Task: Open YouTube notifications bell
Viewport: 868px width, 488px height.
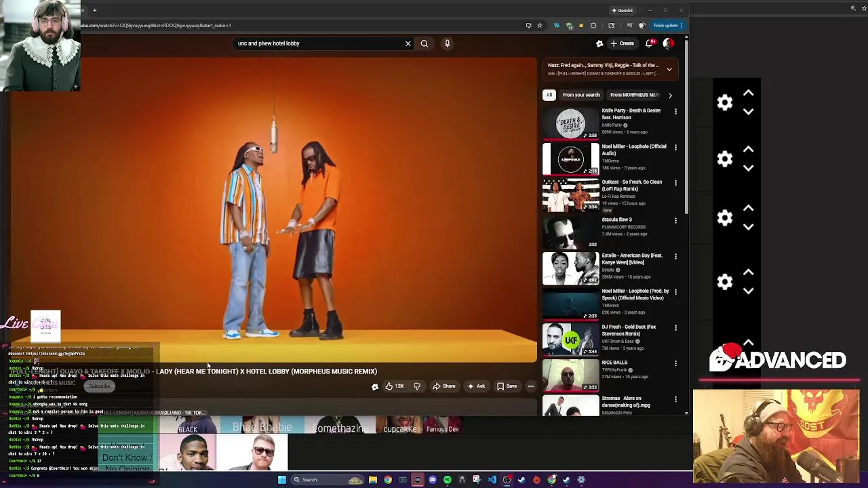Action: point(650,43)
